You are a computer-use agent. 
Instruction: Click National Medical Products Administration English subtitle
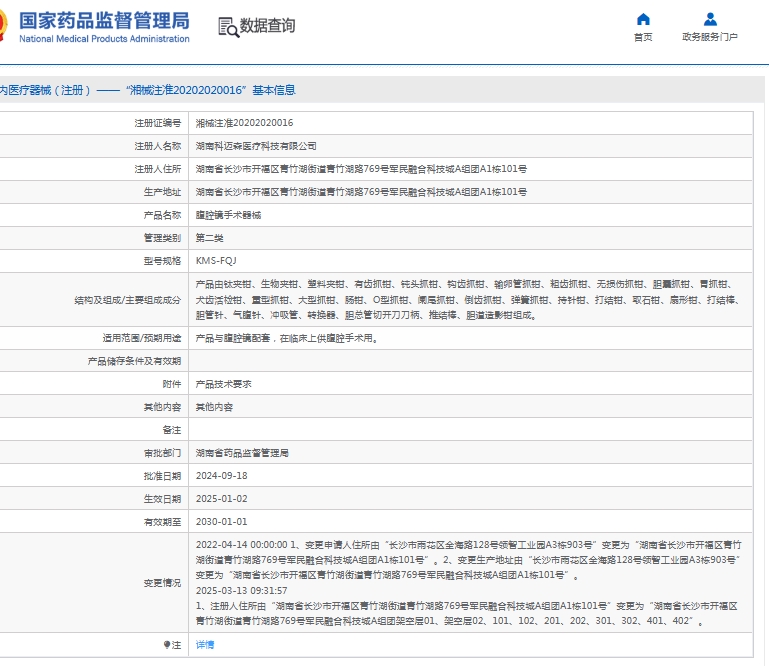click(104, 39)
